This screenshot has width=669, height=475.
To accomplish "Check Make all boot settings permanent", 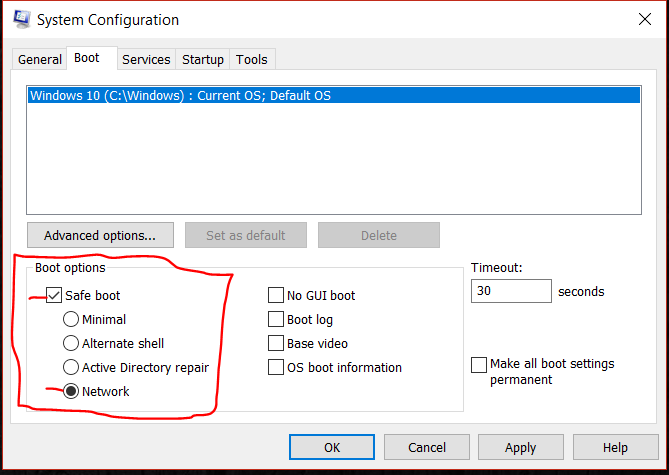I will tap(480, 365).
